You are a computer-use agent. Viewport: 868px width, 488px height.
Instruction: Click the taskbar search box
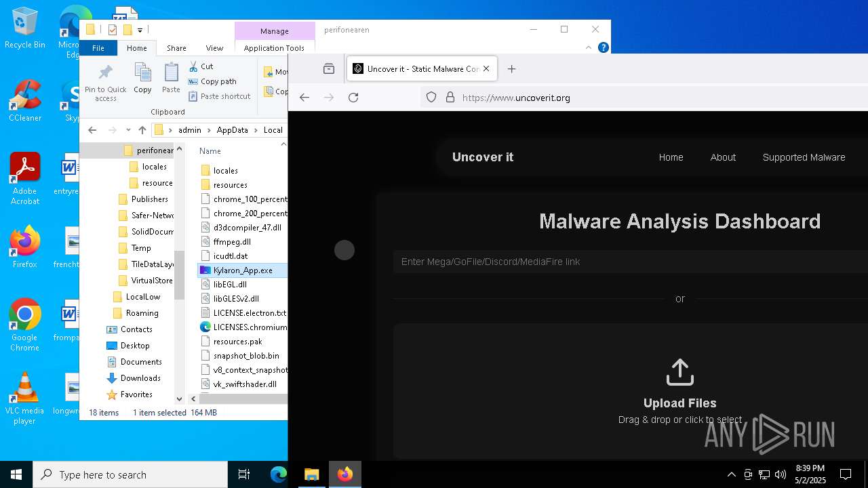(x=130, y=474)
